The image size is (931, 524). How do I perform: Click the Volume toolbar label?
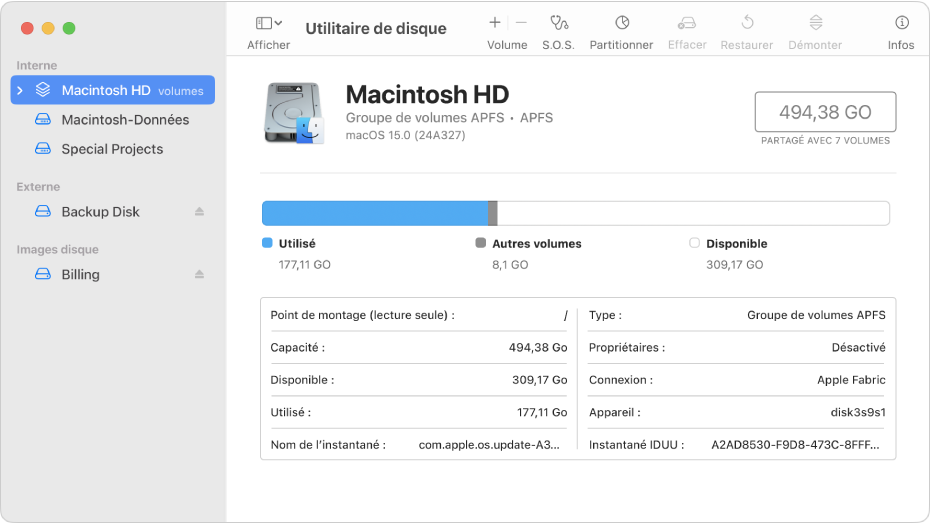pos(507,45)
